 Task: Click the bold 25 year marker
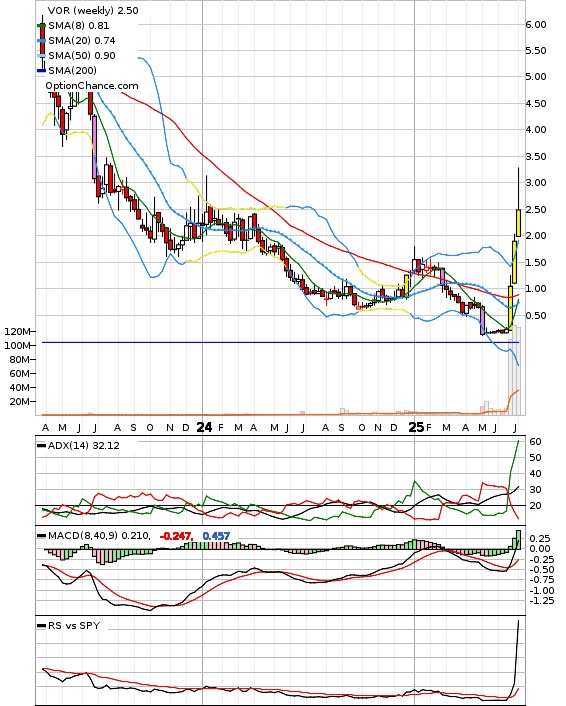tap(416, 427)
